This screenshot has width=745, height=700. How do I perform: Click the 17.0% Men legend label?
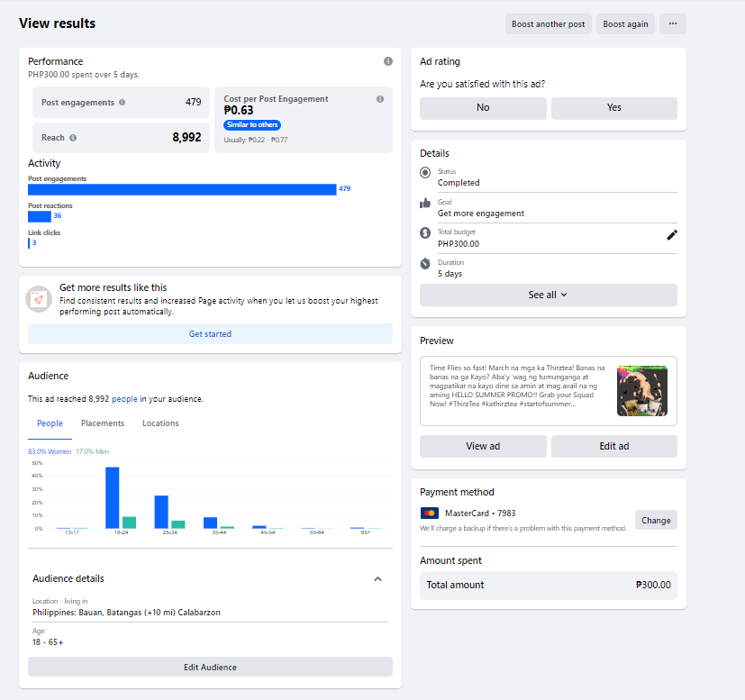click(x=92, y=451)
